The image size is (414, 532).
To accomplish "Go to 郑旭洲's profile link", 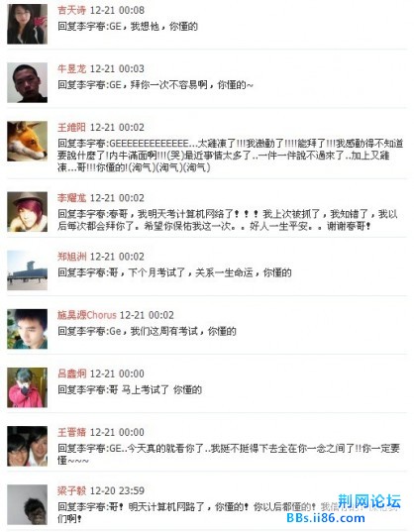I will coord(71,257).
